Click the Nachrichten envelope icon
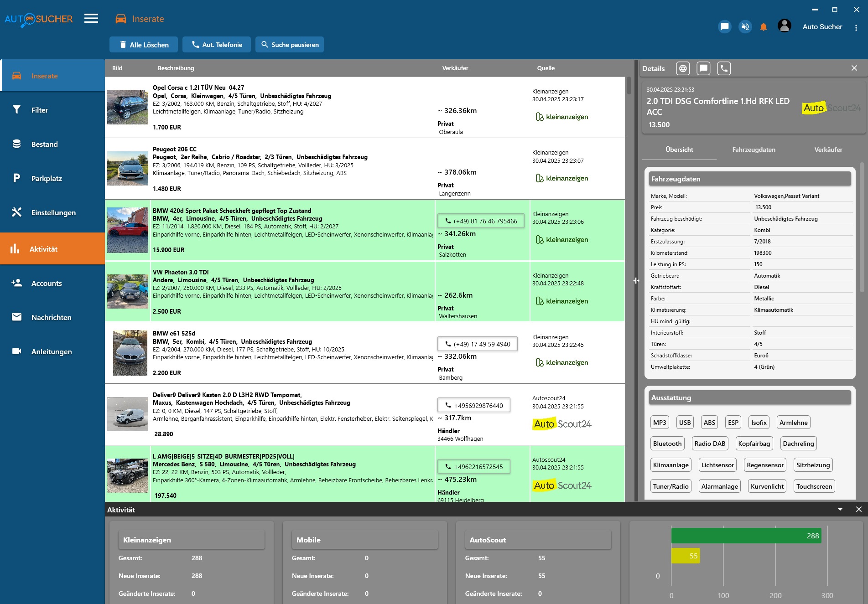 tap(16, 317)
